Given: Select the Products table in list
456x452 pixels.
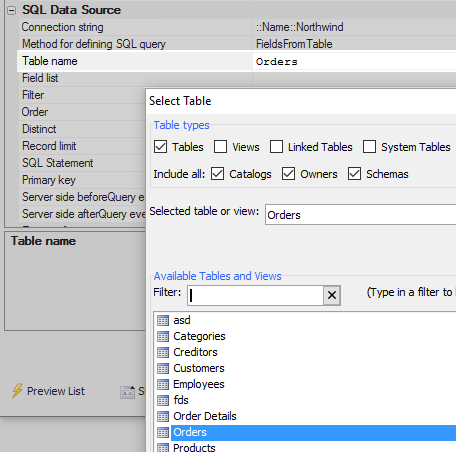Looking at the screenshot, I should pos(194,447).
